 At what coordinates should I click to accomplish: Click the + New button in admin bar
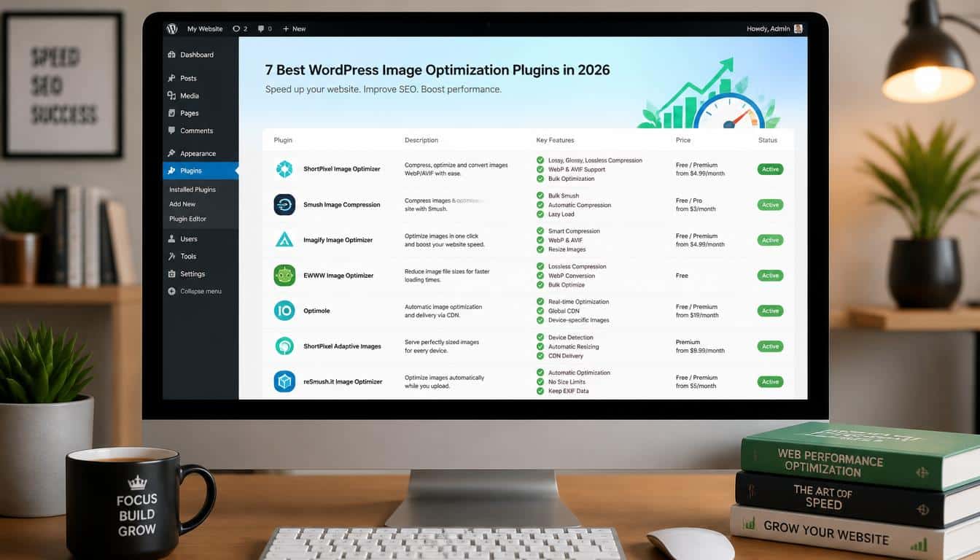point(295,28)
